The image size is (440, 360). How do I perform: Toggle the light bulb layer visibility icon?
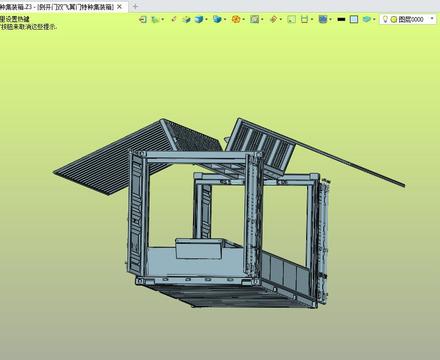[385, 19]
